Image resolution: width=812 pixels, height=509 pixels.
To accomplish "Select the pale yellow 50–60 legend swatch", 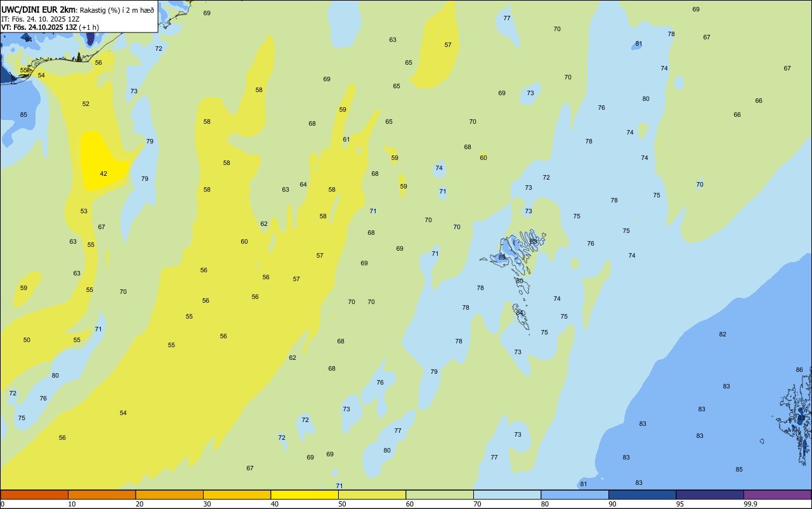I will click(372, 494).
